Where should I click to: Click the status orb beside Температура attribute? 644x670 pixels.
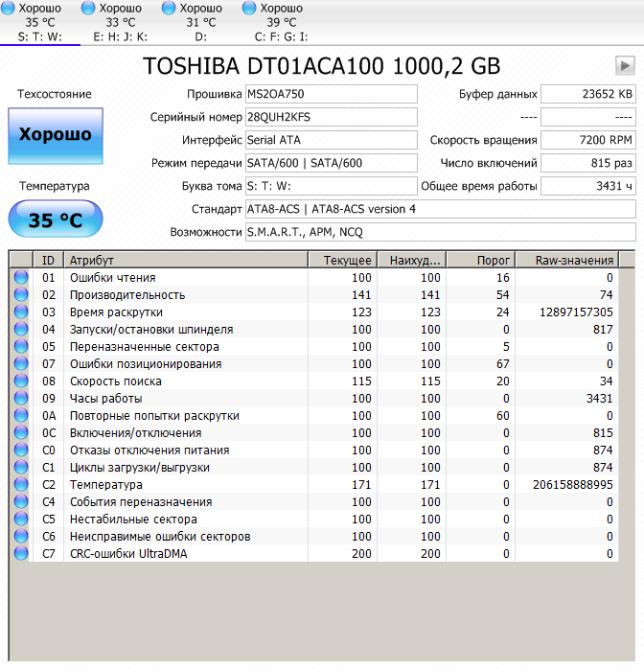point(21,485)
